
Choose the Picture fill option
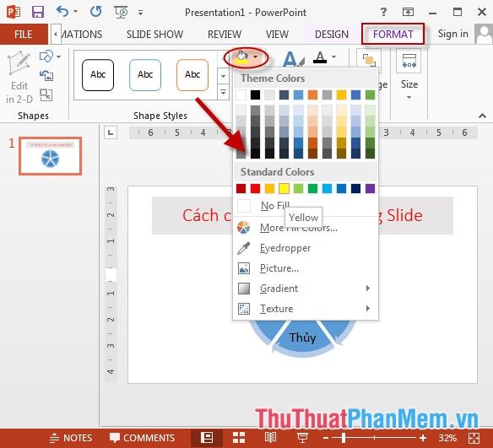pyautogui.click(x=305, y=268)
